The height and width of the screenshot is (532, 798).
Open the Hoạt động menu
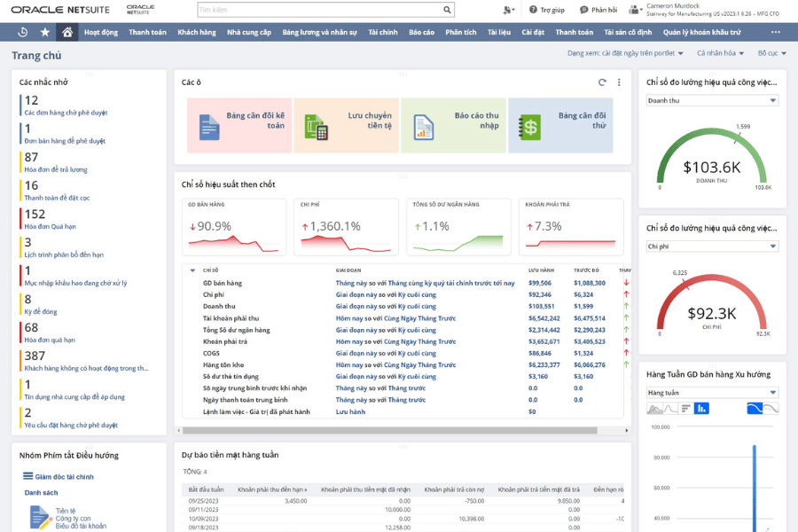[101, 32]
